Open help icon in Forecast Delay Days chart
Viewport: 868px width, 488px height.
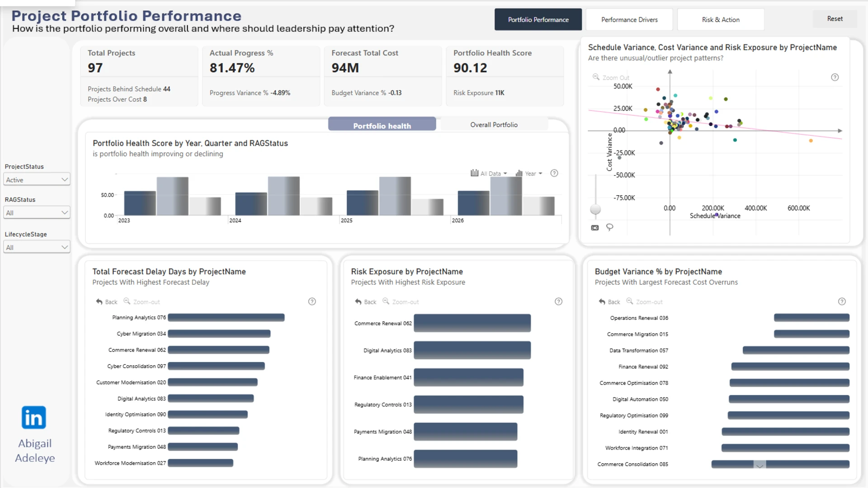(x=312, y=301)
